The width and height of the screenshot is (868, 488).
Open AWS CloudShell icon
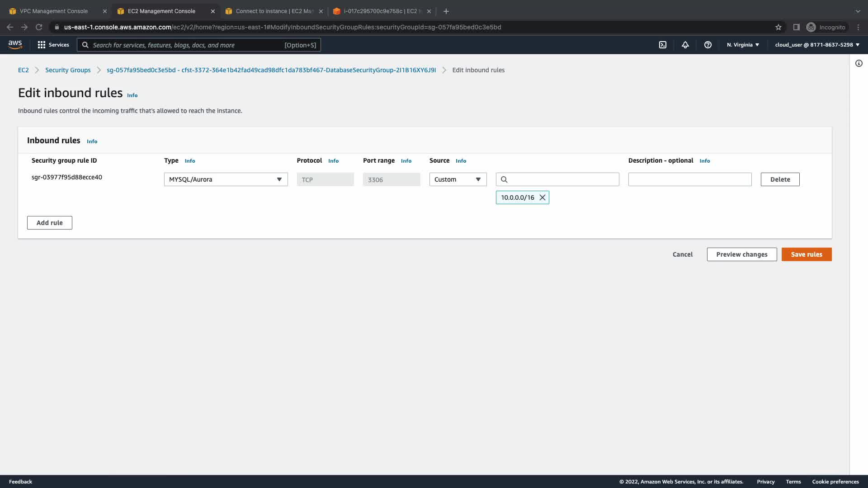[x=663, y=45]
